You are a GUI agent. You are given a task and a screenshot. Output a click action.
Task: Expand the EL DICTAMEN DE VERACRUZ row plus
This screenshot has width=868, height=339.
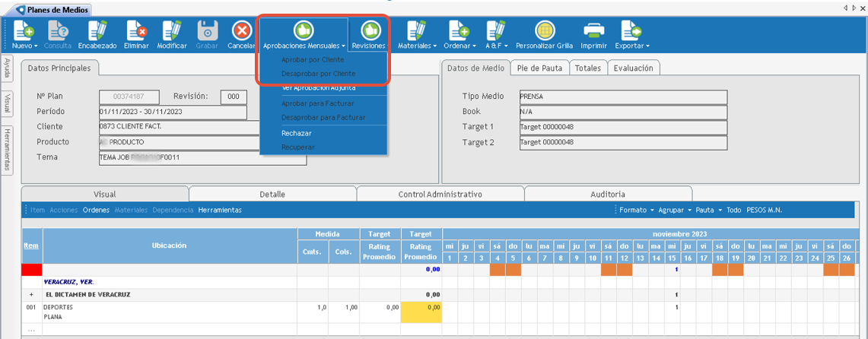tap(31, 294)
